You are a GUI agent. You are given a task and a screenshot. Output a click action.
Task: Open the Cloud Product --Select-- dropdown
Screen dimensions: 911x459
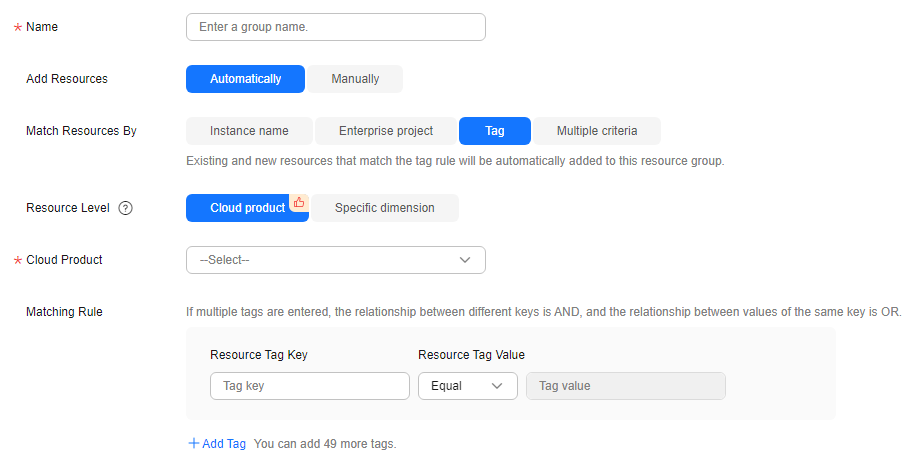click(336, 260)
